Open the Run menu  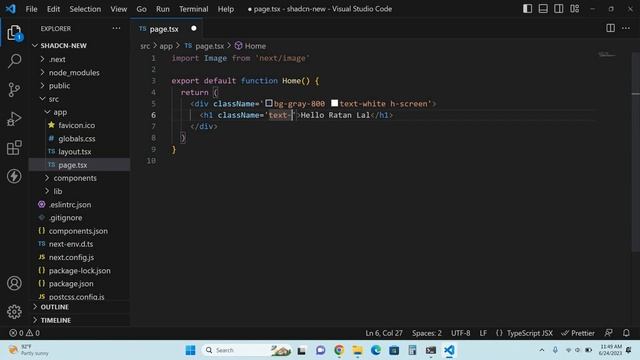tap(162, 9)
